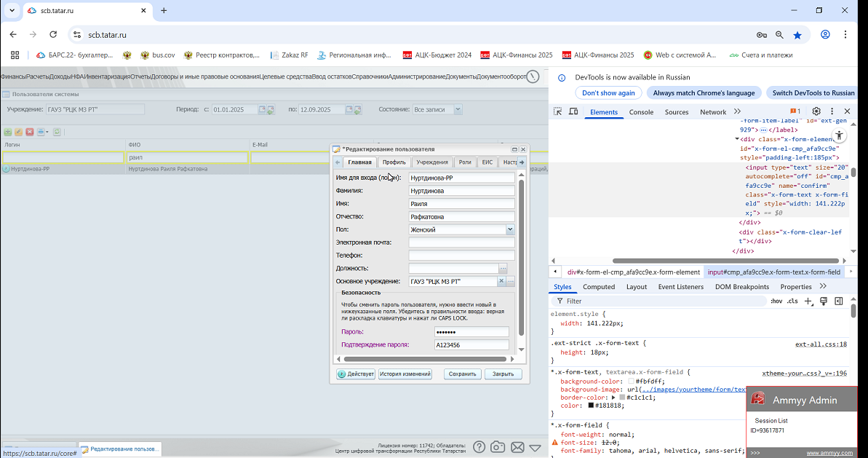Click the Don't show again button
Screen dimensions: 868x458
click(x=608, y=93)
